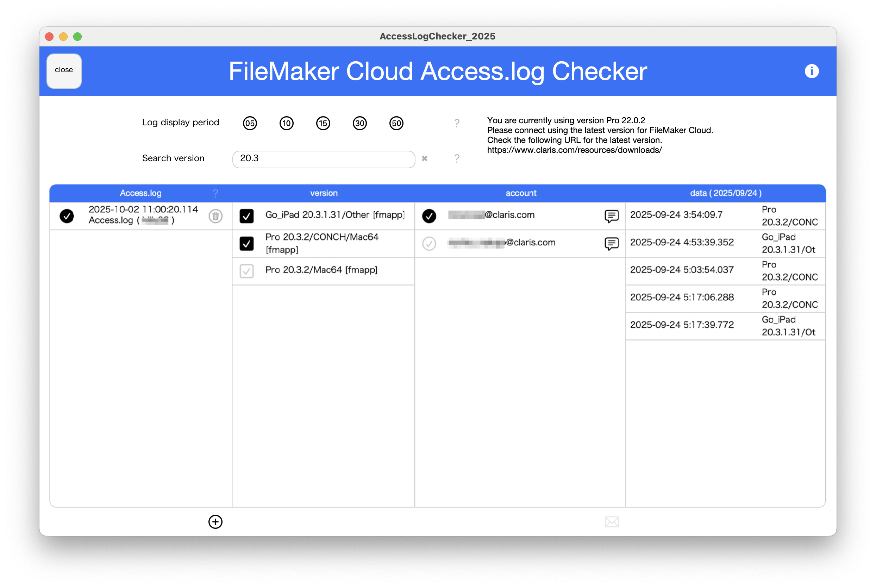876x588 pixels.
Task: Uncheck the Go_iPad 20.3.1.31/Other version
Action: click(246, 215)
